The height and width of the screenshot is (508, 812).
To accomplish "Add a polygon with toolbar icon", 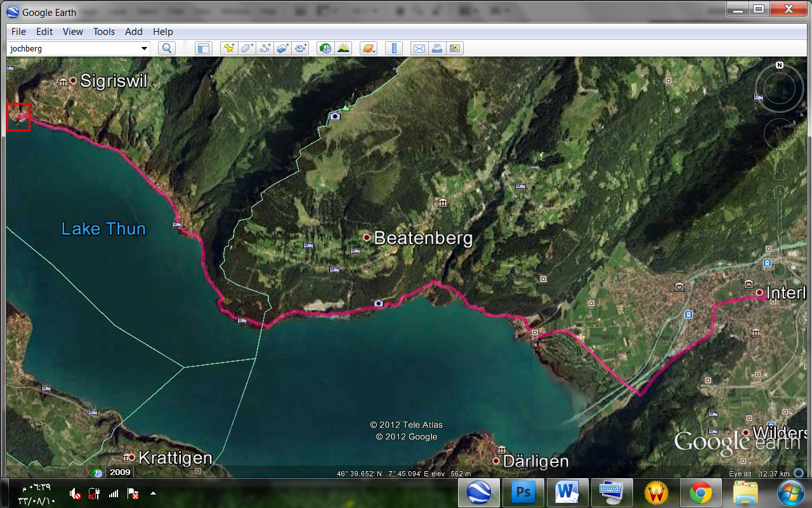I will pyautogui.click(x=247, y=48).
